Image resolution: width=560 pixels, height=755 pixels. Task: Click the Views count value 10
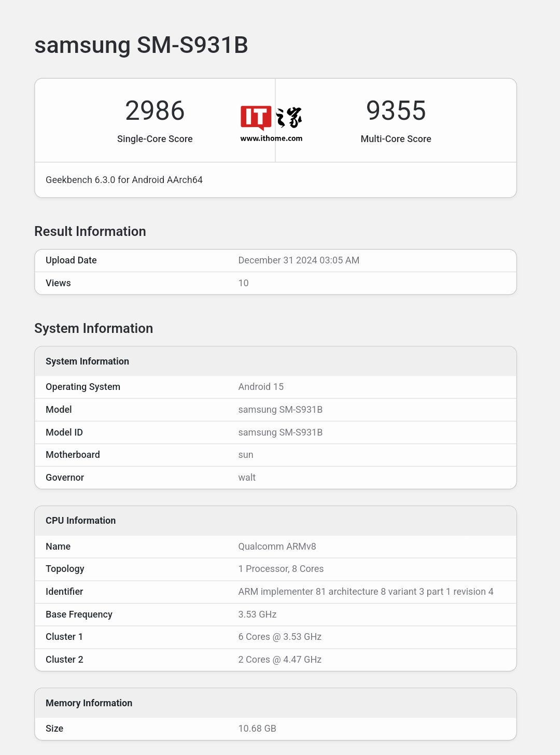pos(243,283)
